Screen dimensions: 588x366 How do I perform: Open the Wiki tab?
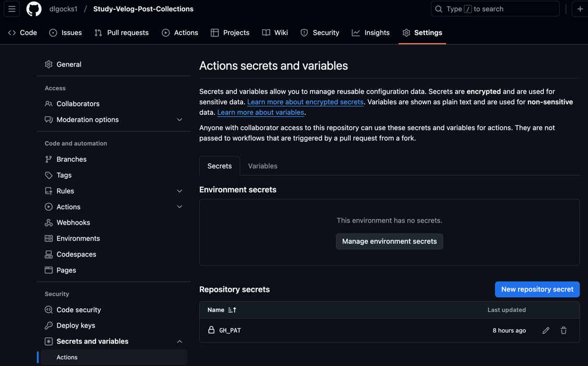tap(275, 33)
